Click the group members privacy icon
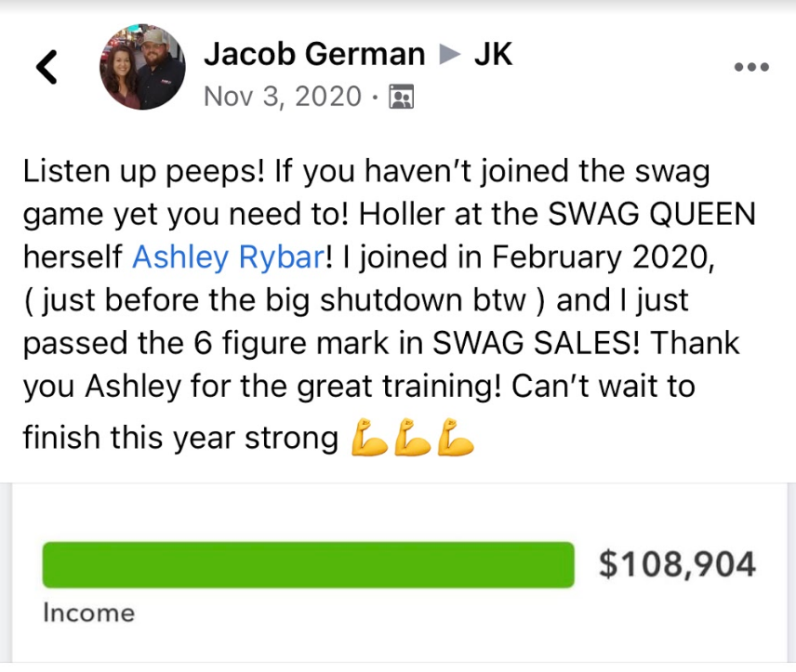Screen dimensions: 796x672 point(402,96)
